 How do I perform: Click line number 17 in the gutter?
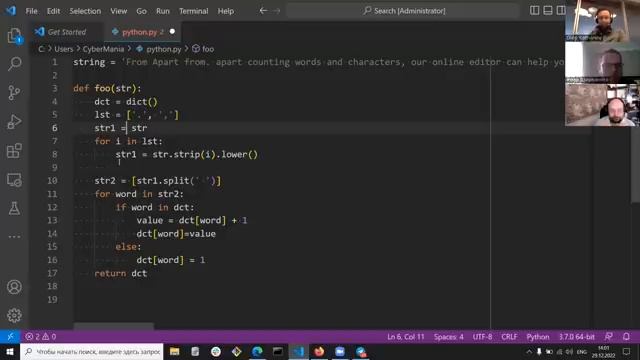point(52,273)
